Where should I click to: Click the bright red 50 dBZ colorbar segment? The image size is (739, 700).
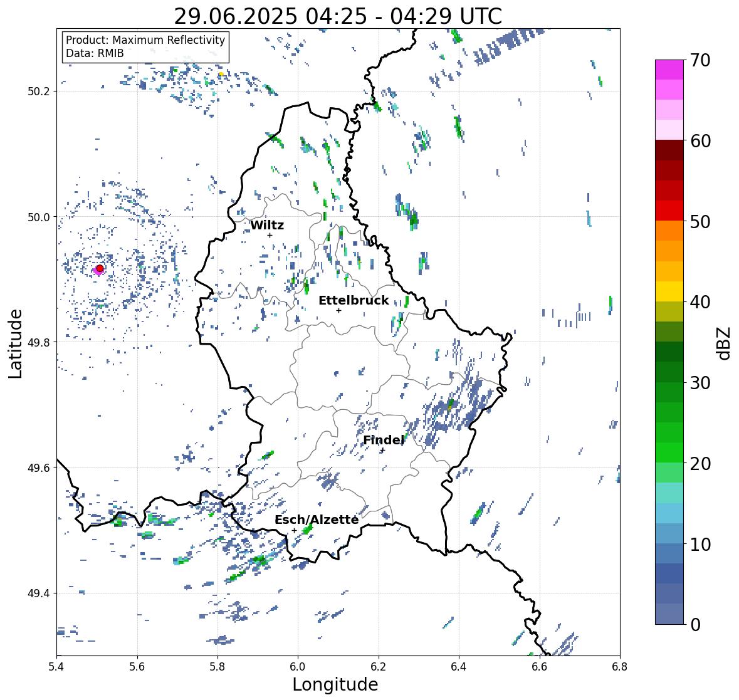[669, 211]
